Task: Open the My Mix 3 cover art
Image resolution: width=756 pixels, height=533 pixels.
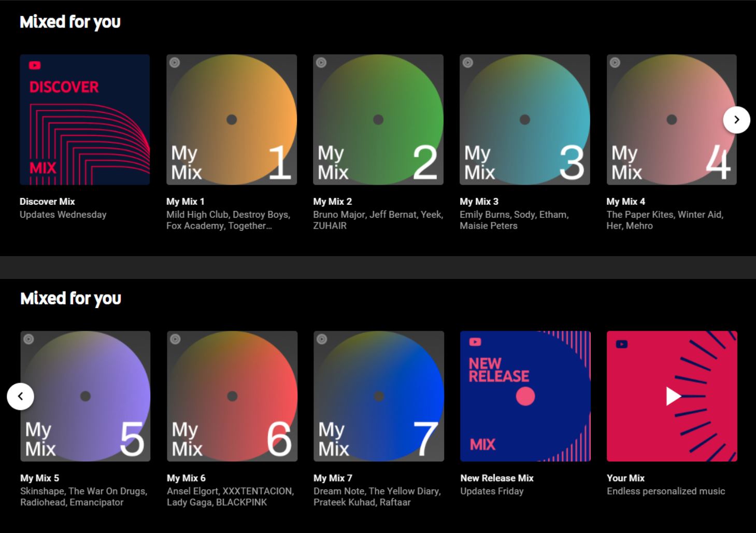Action: 525,120
